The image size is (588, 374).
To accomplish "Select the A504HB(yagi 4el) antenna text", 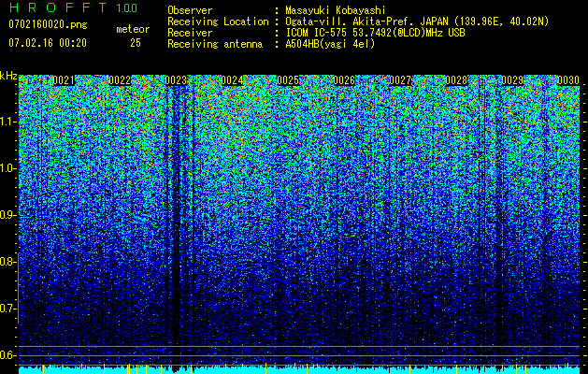I will (x=330, y=44).
